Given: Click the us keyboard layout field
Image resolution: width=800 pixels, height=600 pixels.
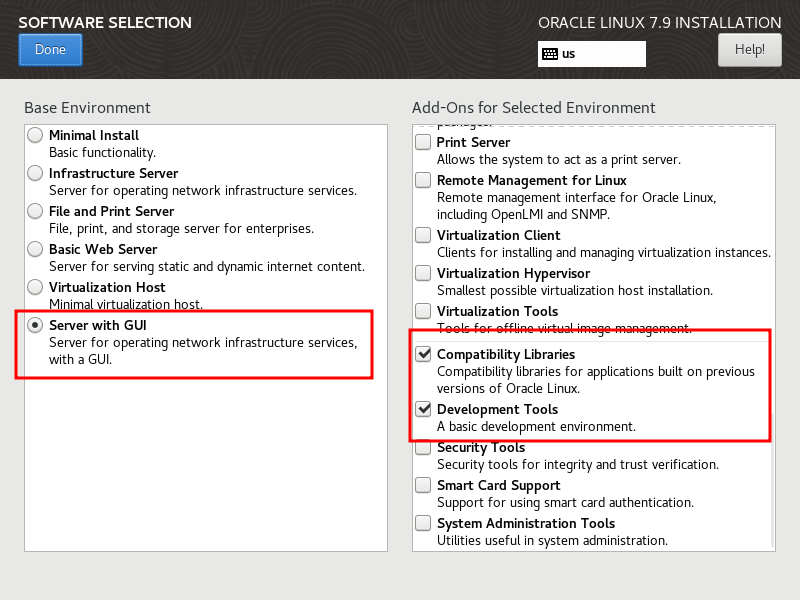Looking at the screenshot, I should click(x=592, y=54).
